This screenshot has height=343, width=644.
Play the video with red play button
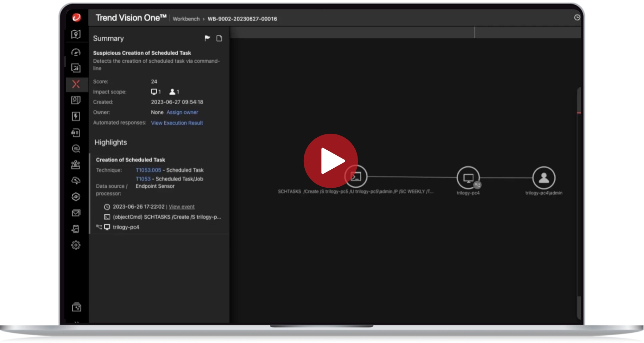(330, 161)
